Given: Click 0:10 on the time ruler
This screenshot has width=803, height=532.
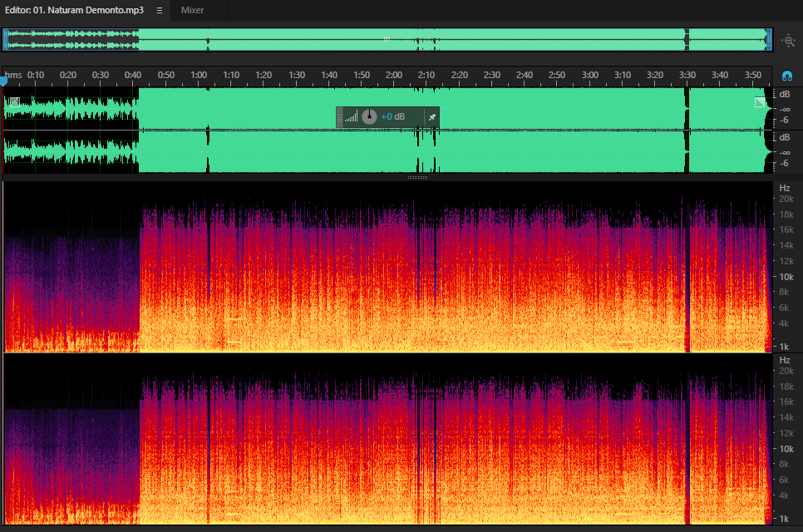Looking at the screenshot, I should pos(36,75).
